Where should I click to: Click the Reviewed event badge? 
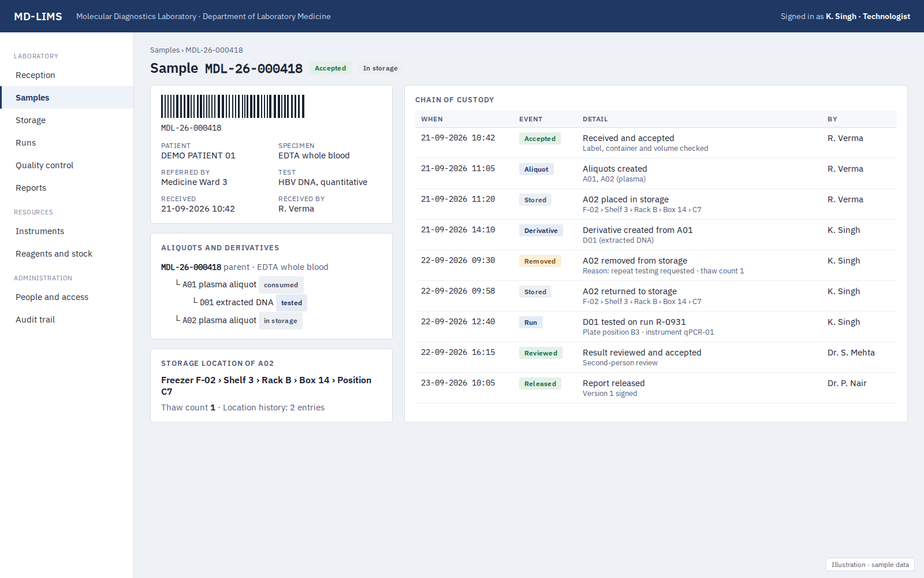click(x=541, y=353)
